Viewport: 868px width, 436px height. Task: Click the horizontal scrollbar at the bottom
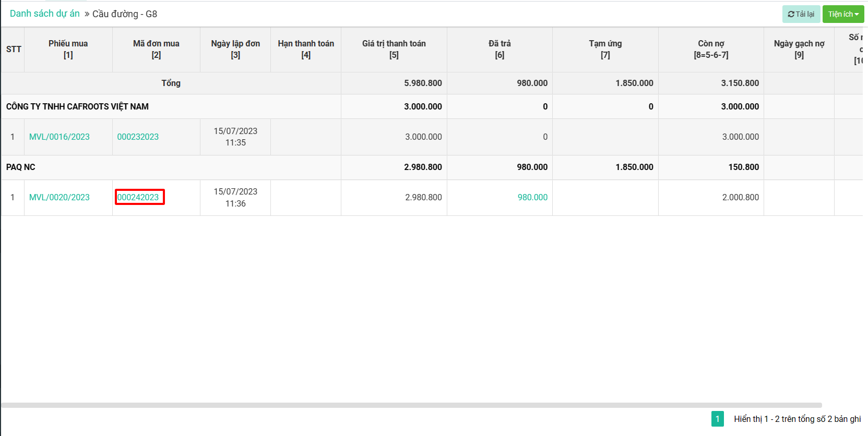(411, 405)
